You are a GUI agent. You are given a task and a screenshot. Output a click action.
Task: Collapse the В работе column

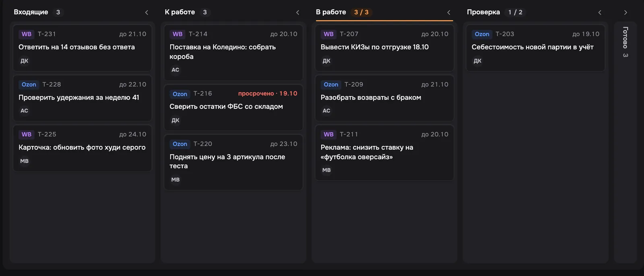(449, 12)
